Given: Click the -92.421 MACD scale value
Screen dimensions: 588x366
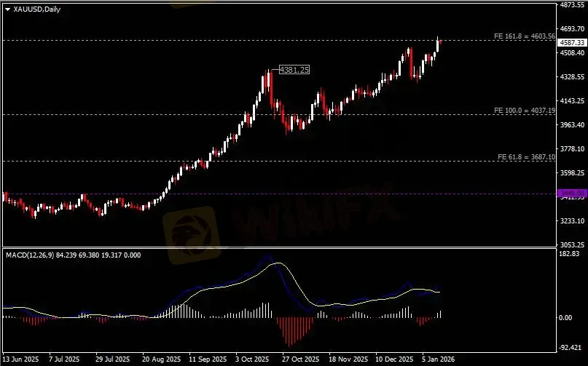Looking at the screenshot, I should (569, 348).
